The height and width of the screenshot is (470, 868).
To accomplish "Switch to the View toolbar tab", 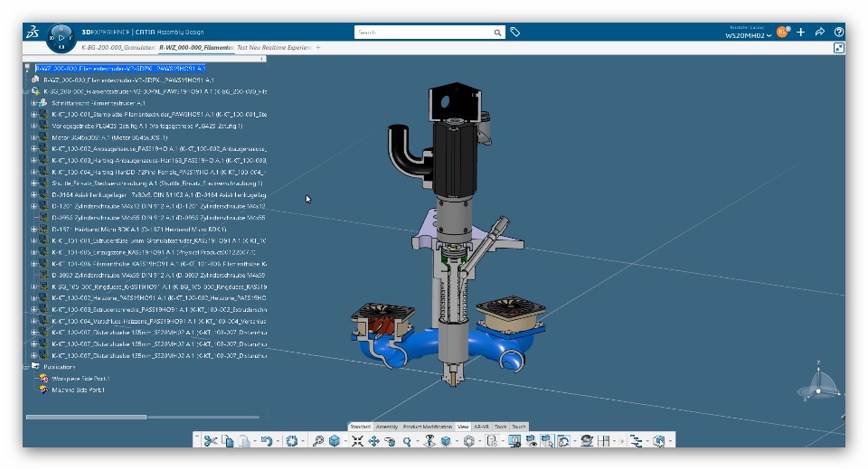I will (x=463, y=427).
